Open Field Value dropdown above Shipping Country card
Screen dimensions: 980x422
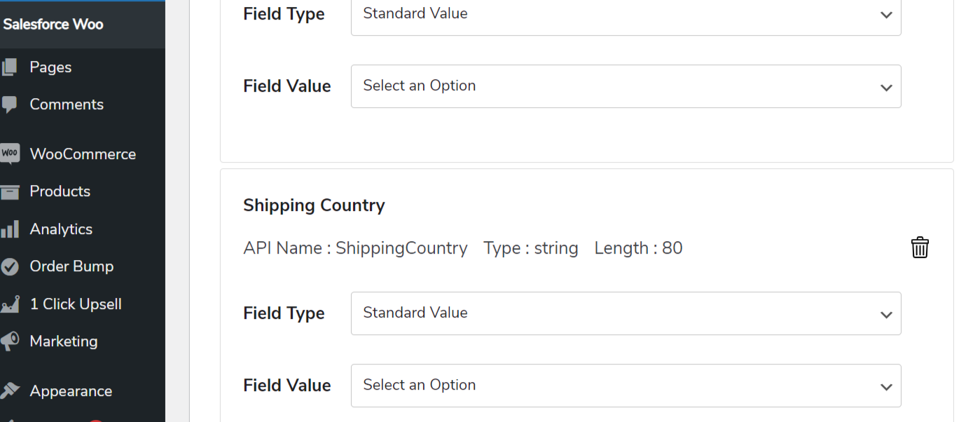(626, 86)
